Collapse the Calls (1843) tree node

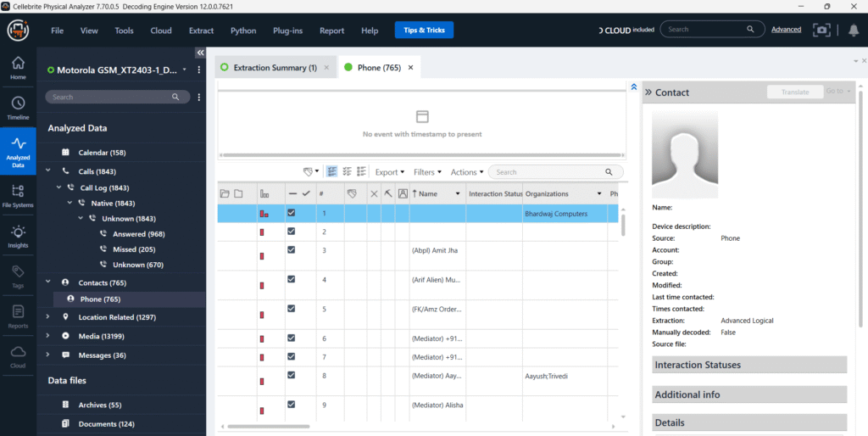click(x=48, y=170)
